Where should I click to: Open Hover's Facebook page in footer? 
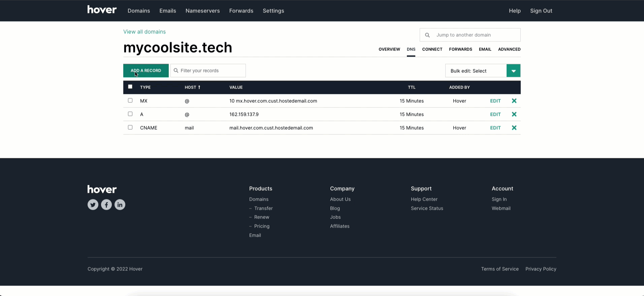click(x=106, y=204)
